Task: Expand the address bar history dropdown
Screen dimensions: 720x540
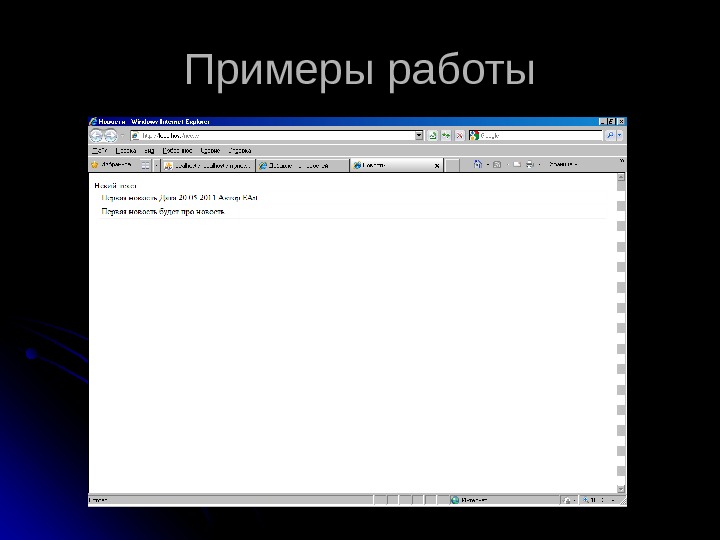Action: [x=419, y=135]
